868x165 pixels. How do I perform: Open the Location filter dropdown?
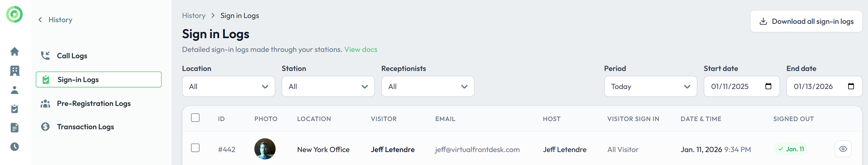tap(228, 86)
